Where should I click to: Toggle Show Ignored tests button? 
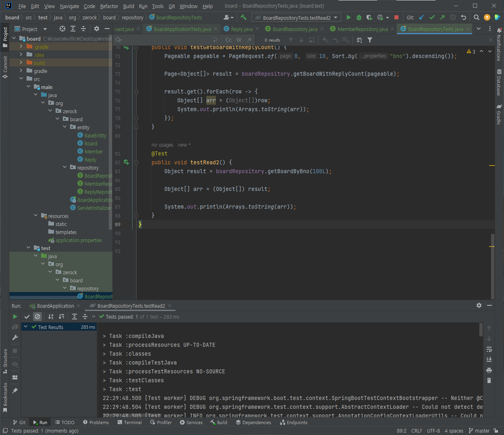[x=37, y=317]
